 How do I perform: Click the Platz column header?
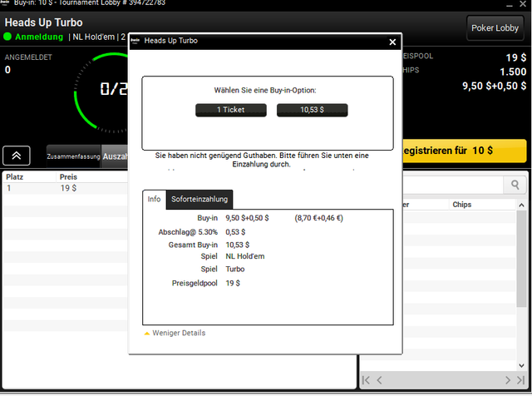(15, 177)
